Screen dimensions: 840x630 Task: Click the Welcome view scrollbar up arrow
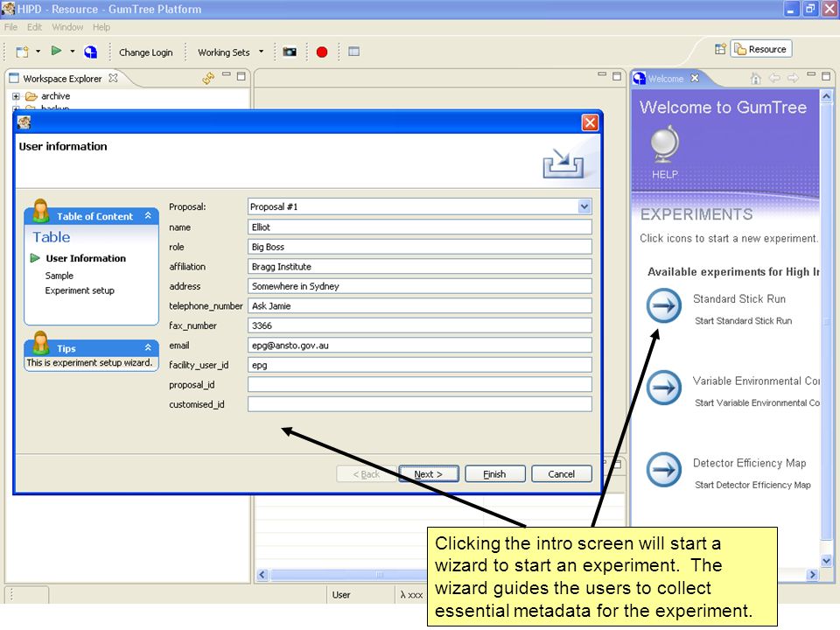[827, 96]
